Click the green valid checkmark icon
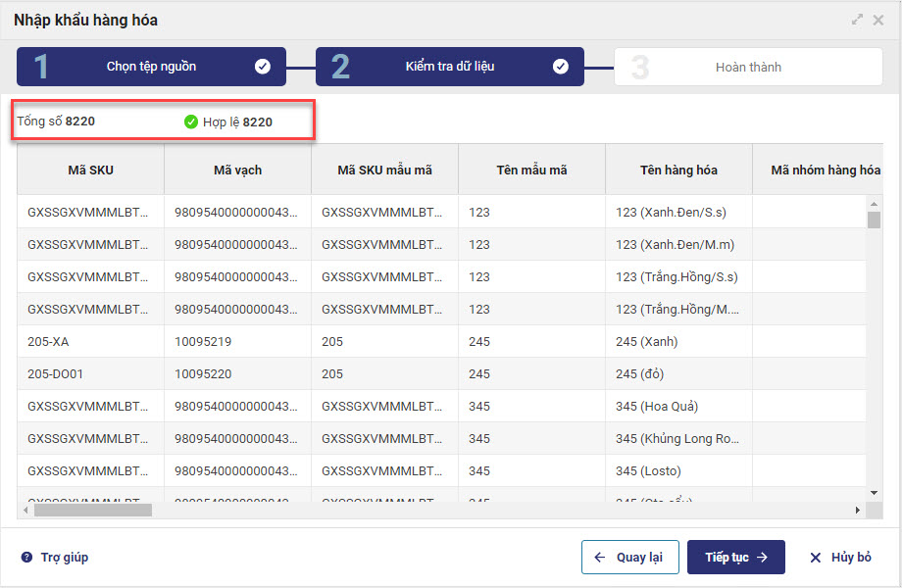 (191, 122)
